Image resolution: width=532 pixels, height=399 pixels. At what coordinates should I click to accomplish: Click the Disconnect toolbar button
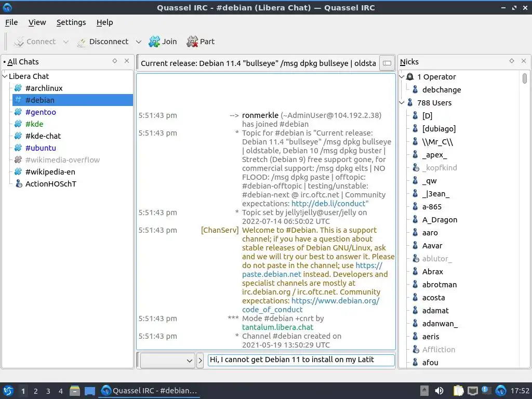coord(103,42)
